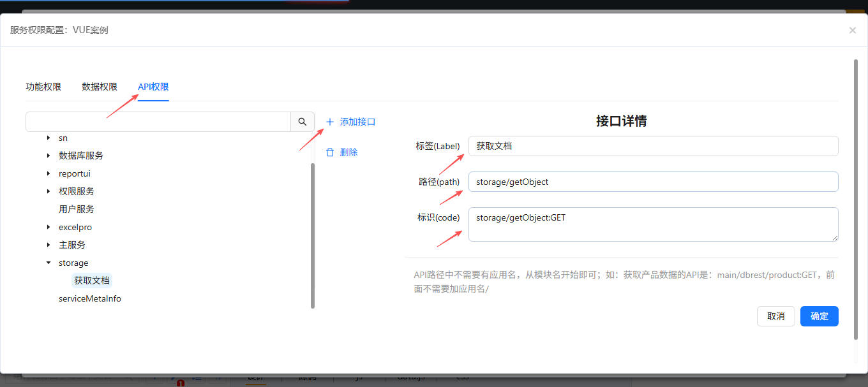
Task: Select 获取文档 item in tree
Action: click(x=92, y=281)
